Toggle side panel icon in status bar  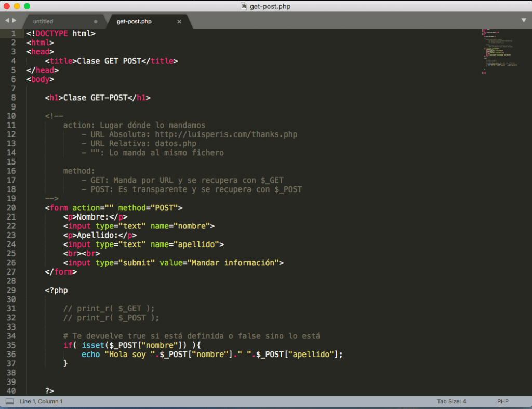click(x=10, y=401)
